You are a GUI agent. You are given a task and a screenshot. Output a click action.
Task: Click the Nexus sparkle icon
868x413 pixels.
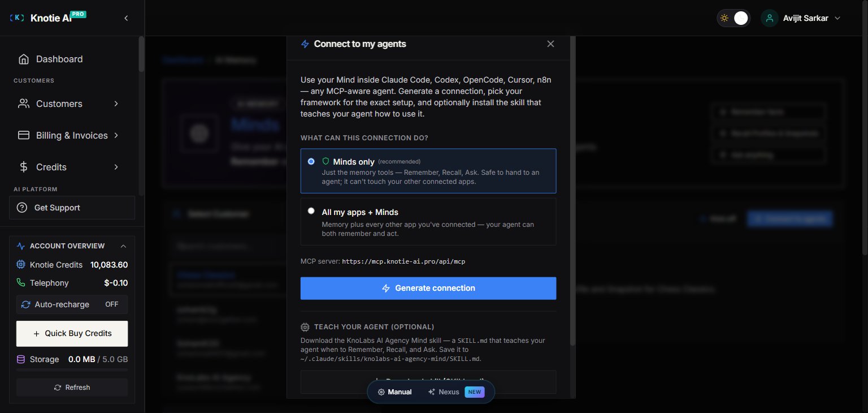point(432,392)
